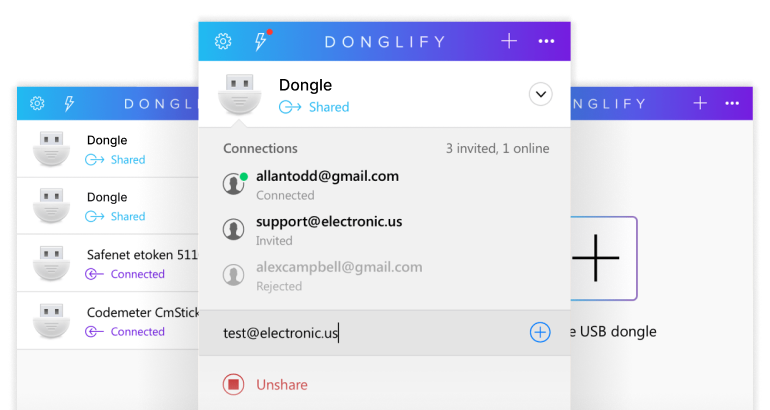Click avatar next to alexcampbell@gmail.com
This screenshot has height=410, width=770.
(x=234, y=275)
